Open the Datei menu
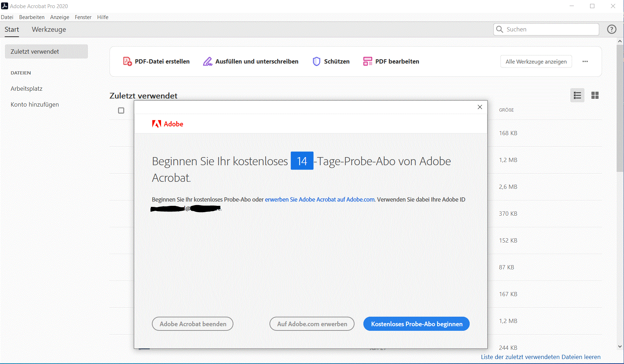This screenshot has height=364, width=624. click(x=7, y=17)
